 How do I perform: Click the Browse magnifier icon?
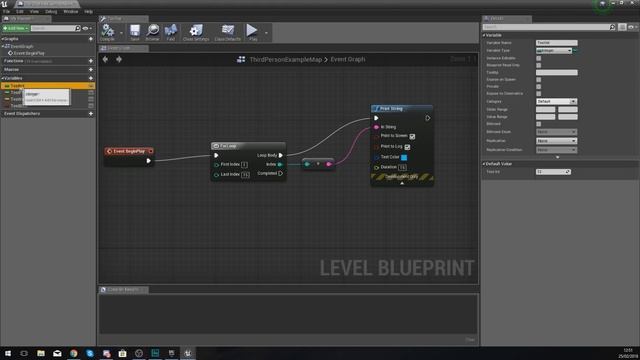tap(152, 32)
